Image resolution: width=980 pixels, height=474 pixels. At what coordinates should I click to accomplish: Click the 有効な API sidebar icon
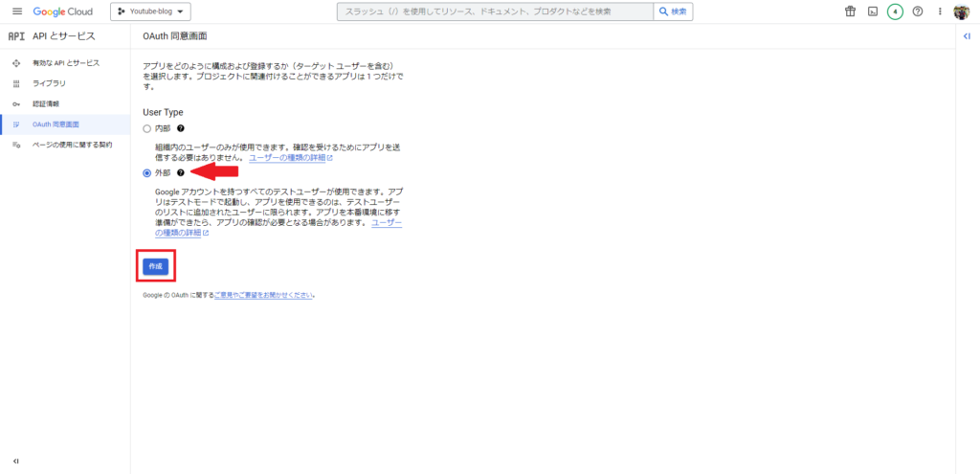(x=16, y=63)
